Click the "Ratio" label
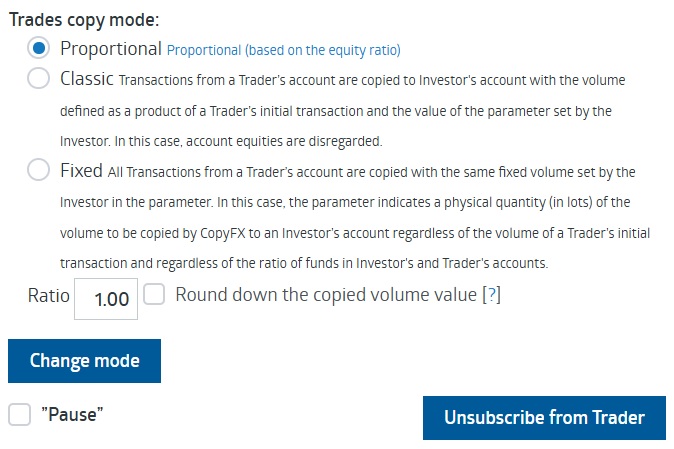Screen dimensions: 674x449 [x=48, y=296]
